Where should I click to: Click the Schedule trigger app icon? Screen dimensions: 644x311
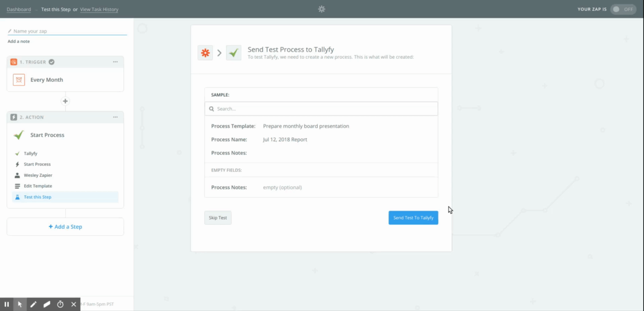coord(13,62)
